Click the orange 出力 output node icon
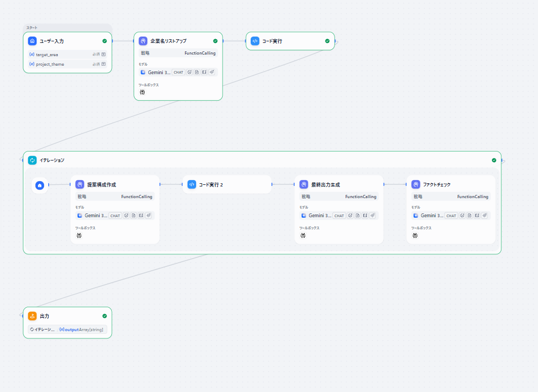 pos(32,316)
